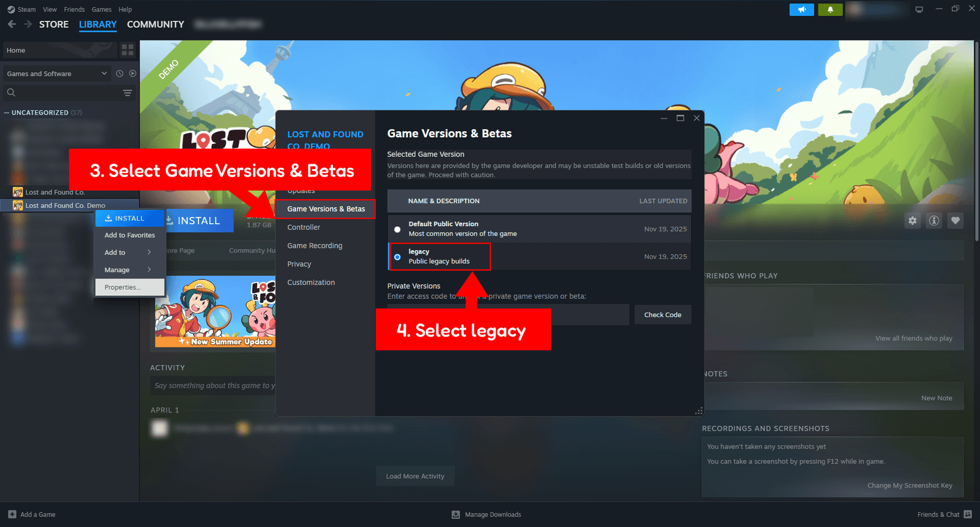
Task: Click the Home button in library sidebar
Action: click(x=59, y=50)
